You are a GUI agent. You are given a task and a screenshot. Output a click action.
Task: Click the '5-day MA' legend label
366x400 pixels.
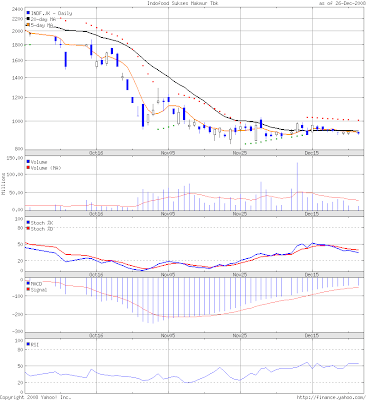42,25
